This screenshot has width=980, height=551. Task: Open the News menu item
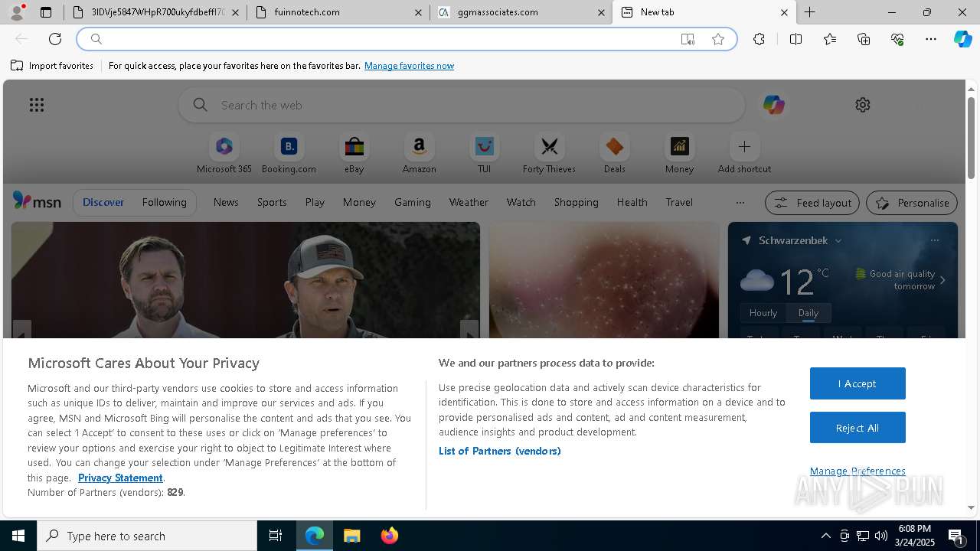pyautogui.click(x=226, y=202)
